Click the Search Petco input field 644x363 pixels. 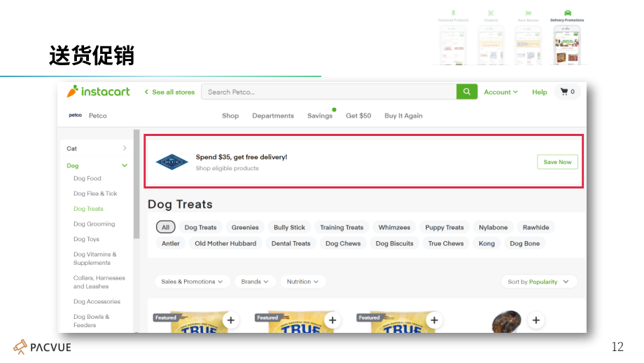point(328,92)
